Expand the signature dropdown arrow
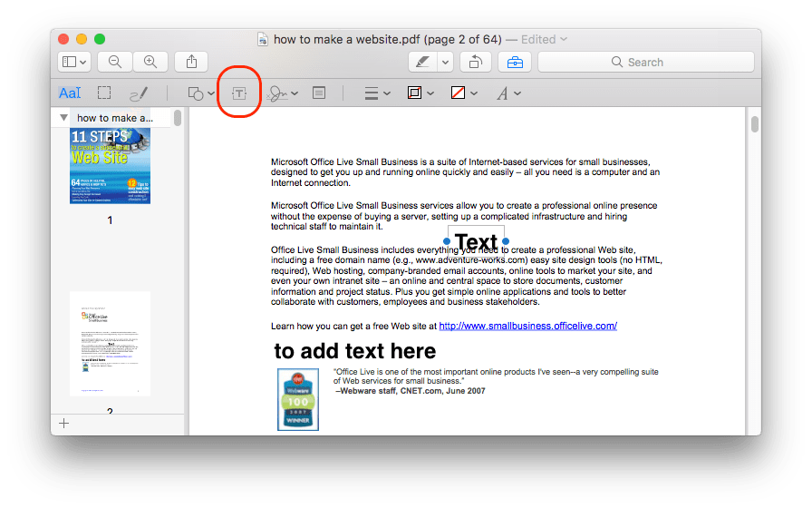 [295, 93]
